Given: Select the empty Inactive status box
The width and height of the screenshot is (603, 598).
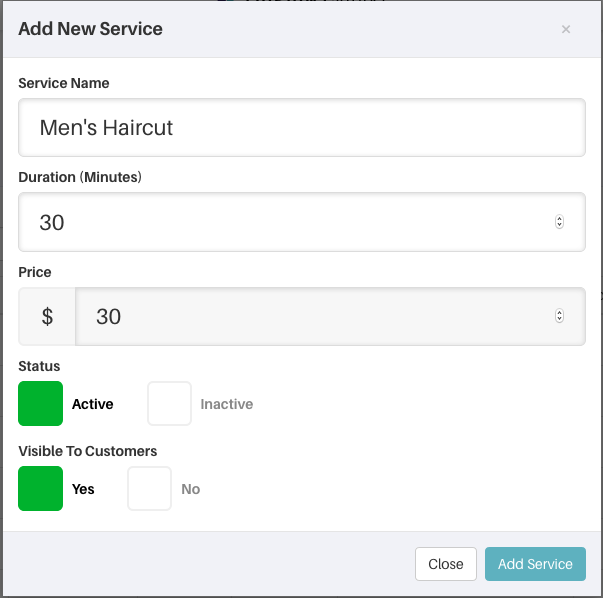Looking at the screenshot, I should coord(169,403).
